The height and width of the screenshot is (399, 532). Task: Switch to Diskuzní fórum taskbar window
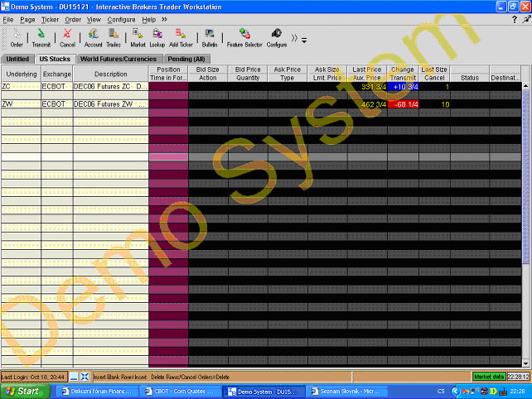[x=98, y=392]
